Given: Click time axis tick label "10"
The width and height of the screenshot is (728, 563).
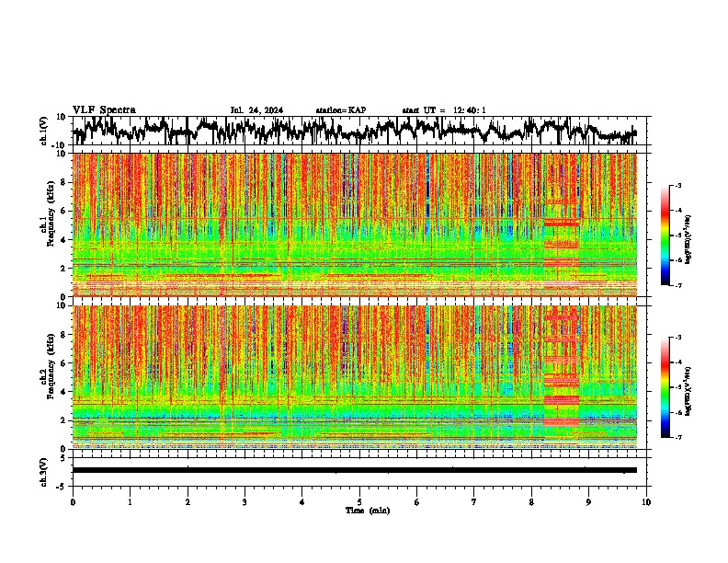Looking at the screenshot, I should [646, 502].
